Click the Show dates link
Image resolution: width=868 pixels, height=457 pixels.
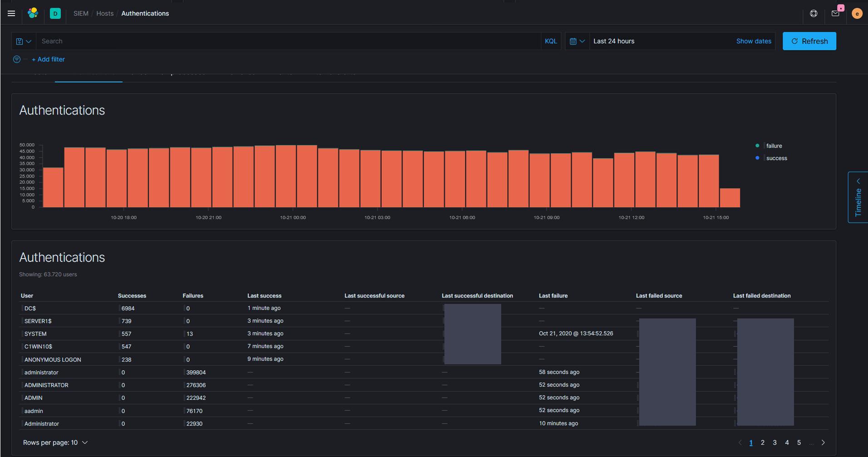click(x=753, y=41)
